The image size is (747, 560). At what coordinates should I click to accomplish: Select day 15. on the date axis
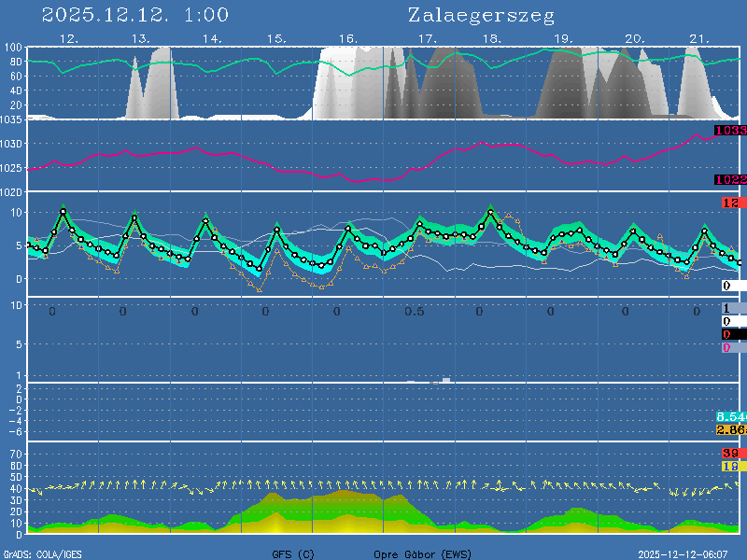pyautogui.click(x=276, y=39)
